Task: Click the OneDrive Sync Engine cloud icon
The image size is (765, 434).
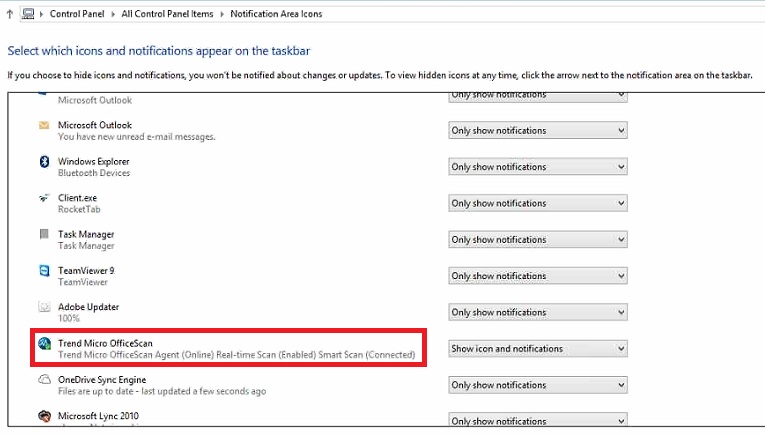Action: [44, 379]
